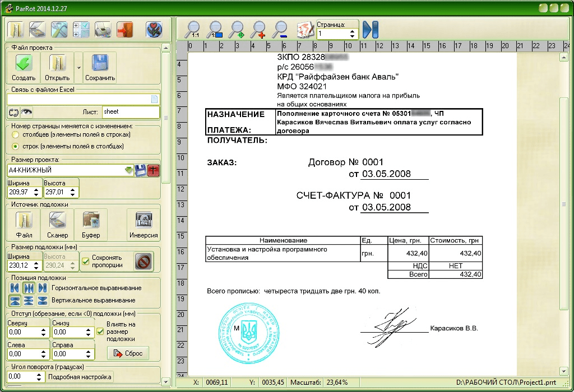
Task: Zoom in with red plus magnifier
Action: tap(258, 30)
